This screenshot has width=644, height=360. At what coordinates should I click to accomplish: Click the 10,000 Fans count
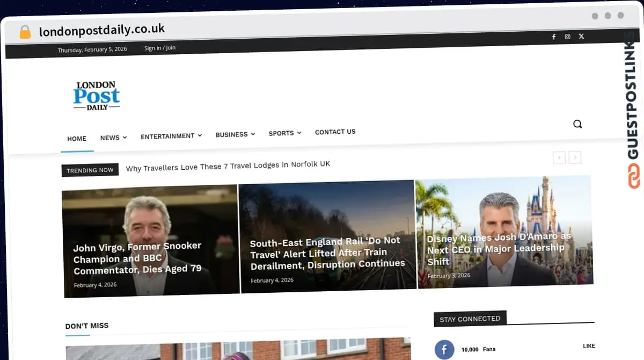click(x=478, y=349)
